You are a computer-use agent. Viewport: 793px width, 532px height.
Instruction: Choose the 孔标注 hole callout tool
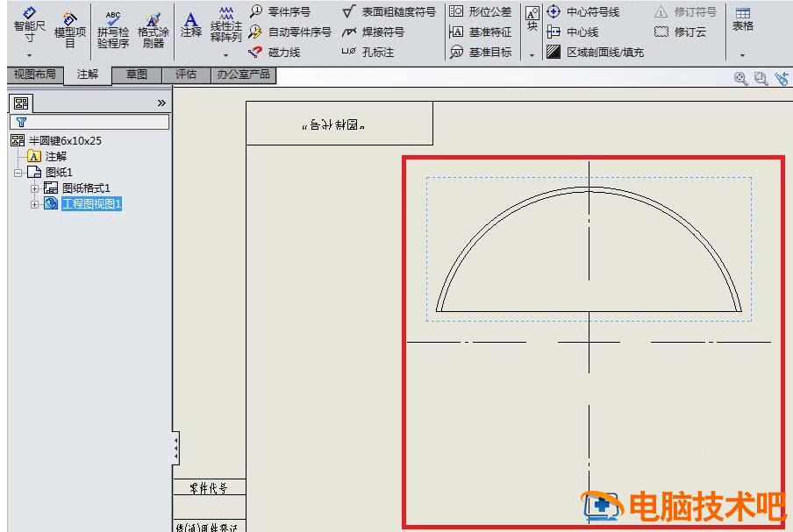(368, 52)
